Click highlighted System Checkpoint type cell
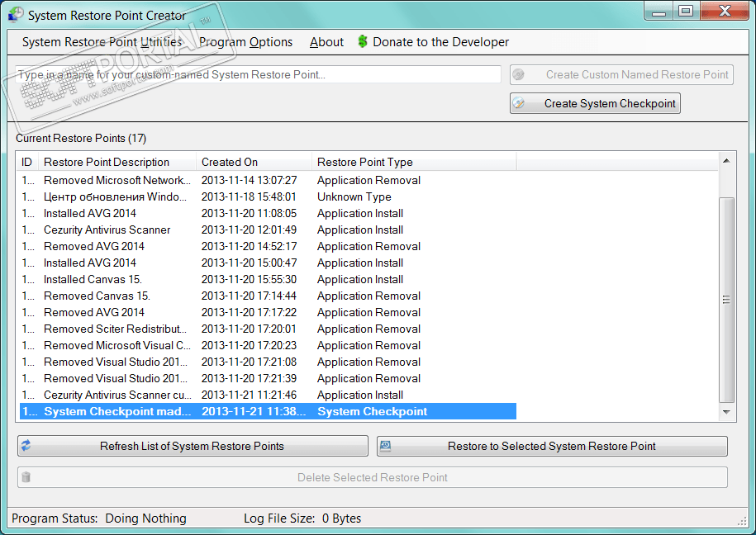The height and width of the screenshot is (535, 756). point(372,411)
